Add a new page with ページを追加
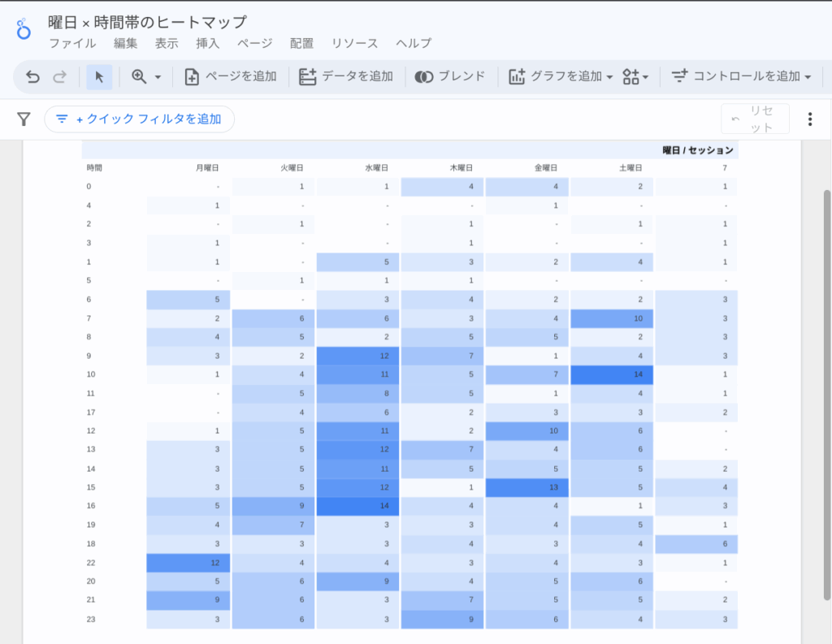Viewport: 832px width, 644px height. point(230,77)
